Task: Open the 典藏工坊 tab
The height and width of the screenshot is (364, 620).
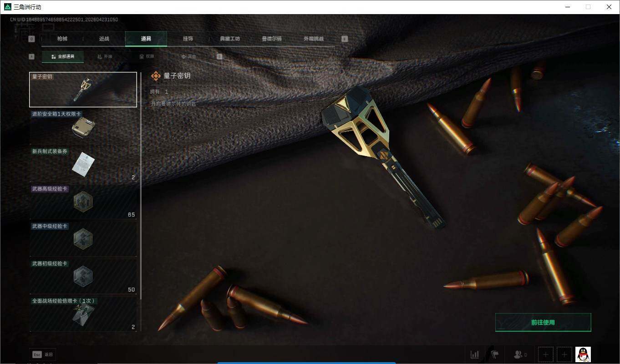Action: (230, 39)
